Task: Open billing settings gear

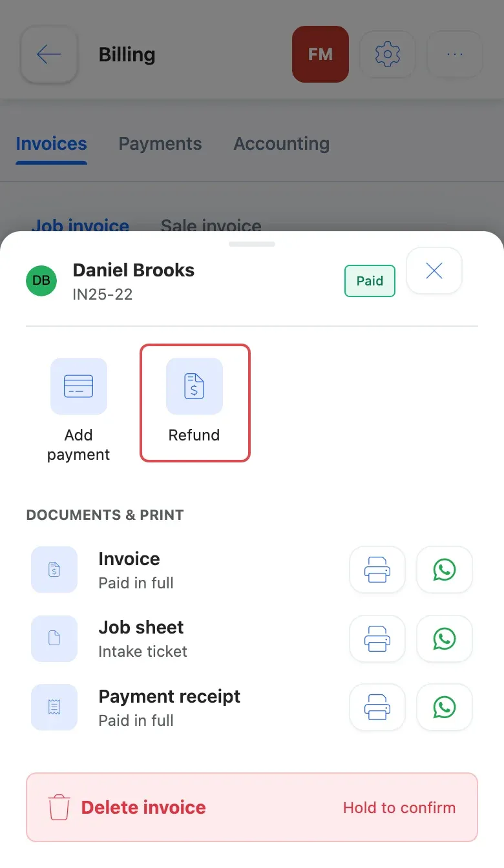Action: [388, 54]
